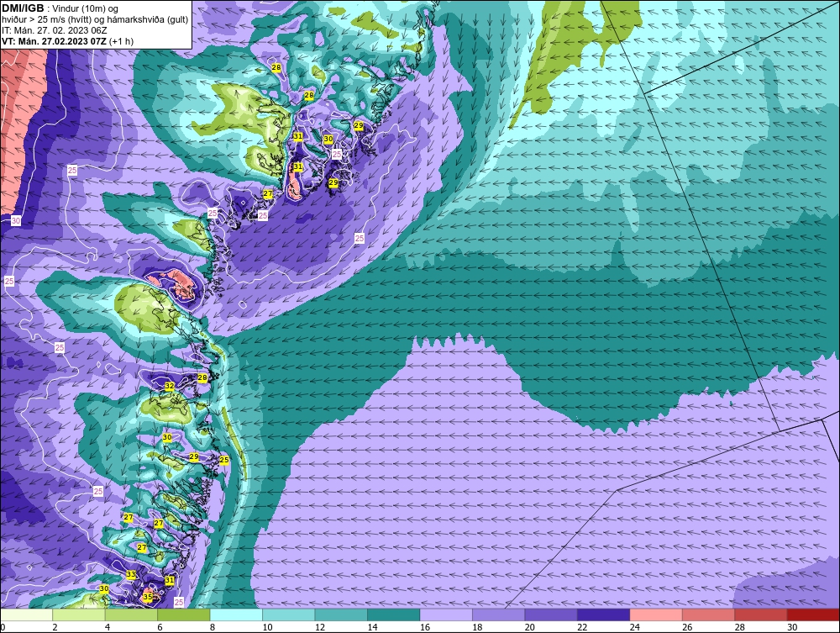Click the legend scale number 10

(x=267, y=628)
